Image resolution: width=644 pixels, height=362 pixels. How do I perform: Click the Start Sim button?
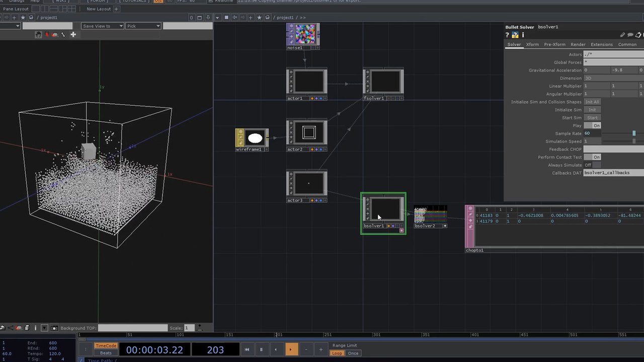coord(592,118)
